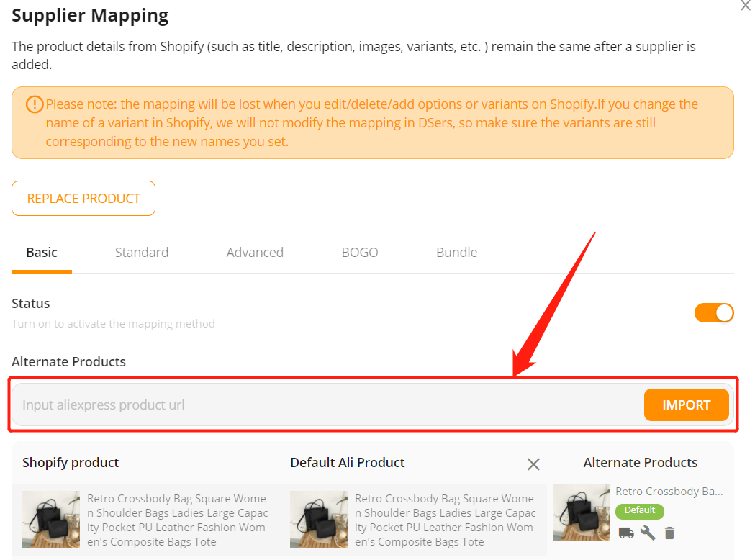This screenshot has width=755, height=560.
Task: Click the Retro Crossbody Ba... alternate product title
Action: [669, 491]
